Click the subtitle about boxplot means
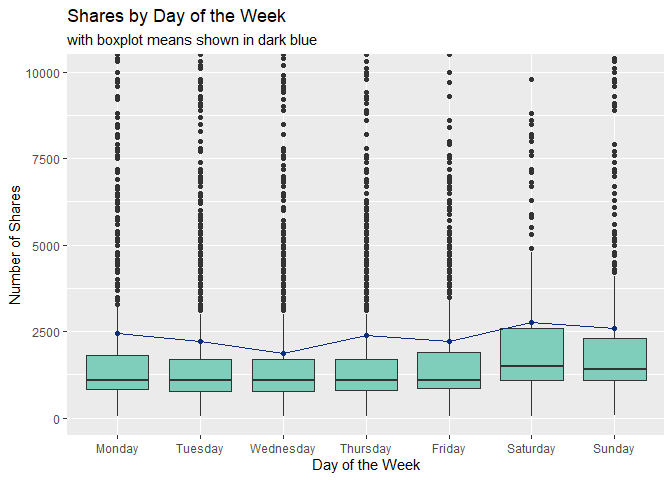 tap(192, 41)
